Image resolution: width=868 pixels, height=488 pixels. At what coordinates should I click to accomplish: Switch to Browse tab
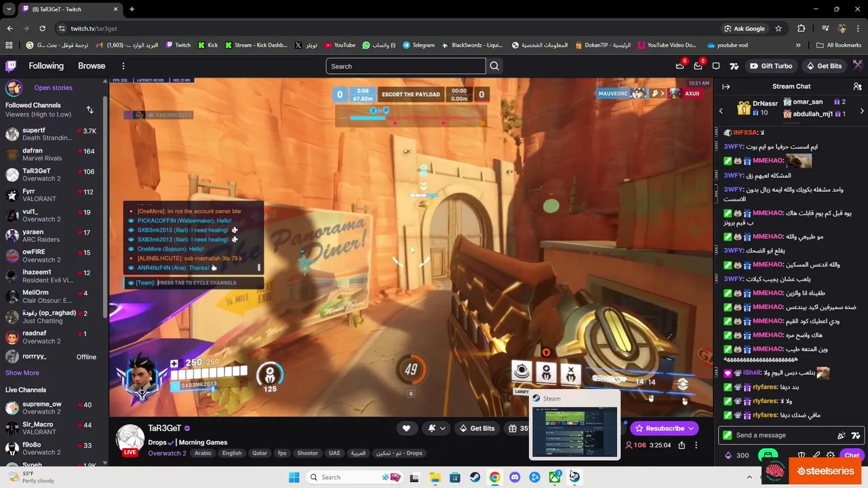pyautogui.click(x=92, y=66)
